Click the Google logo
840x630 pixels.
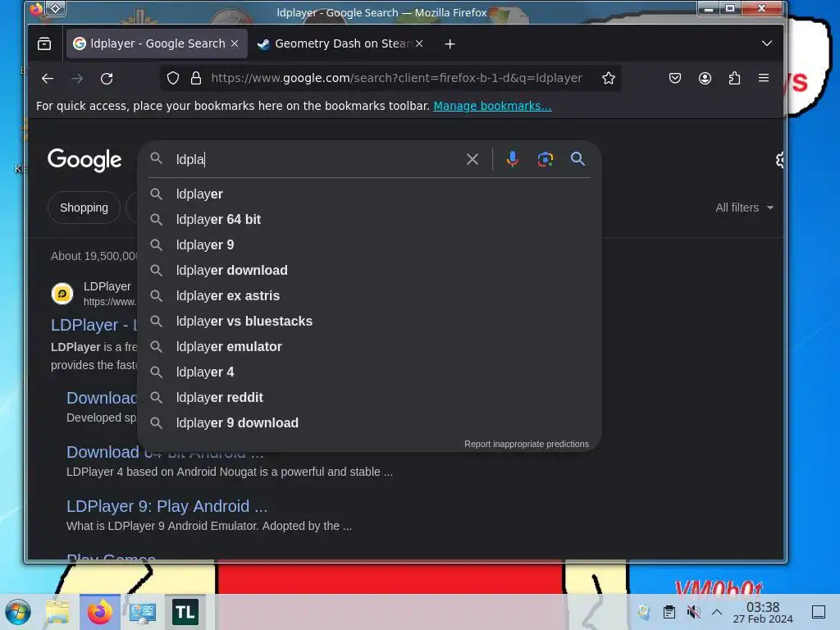(84, 160)
